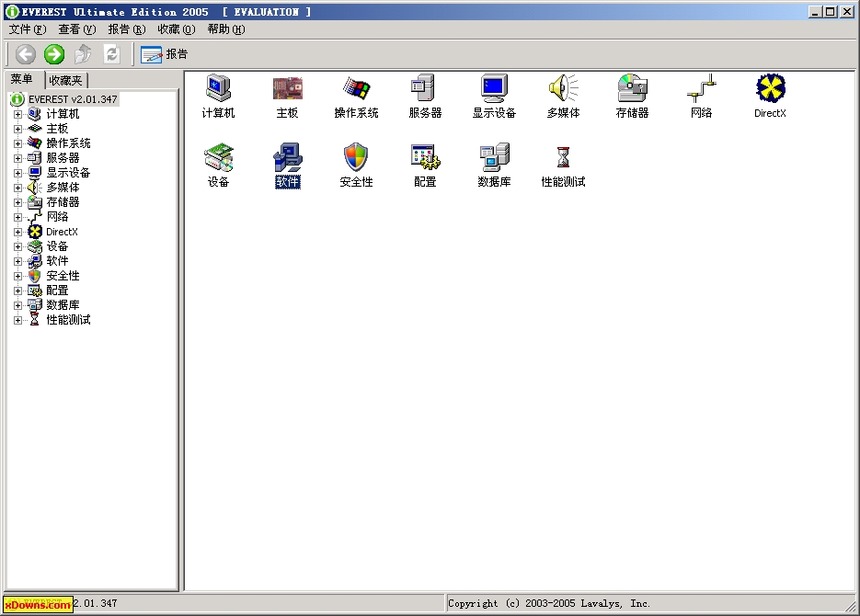
Task: Expand the 主板 tree node
Action: 17,129
